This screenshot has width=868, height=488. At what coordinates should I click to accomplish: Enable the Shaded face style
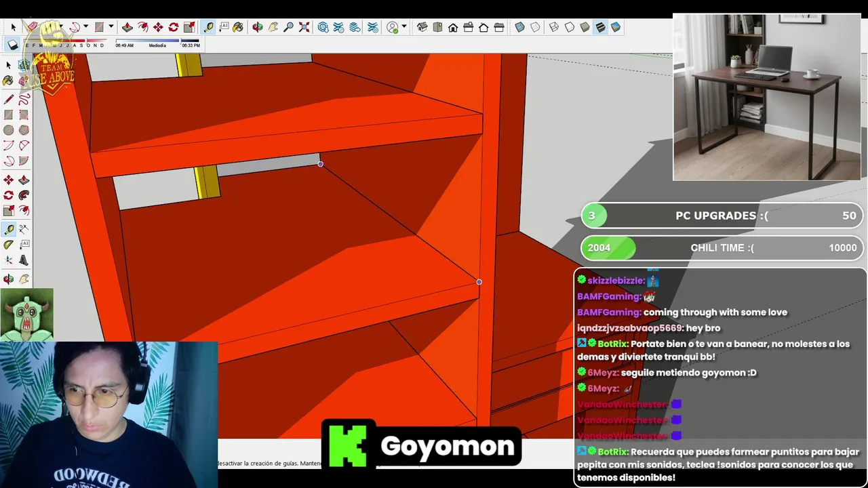(585, 27)
